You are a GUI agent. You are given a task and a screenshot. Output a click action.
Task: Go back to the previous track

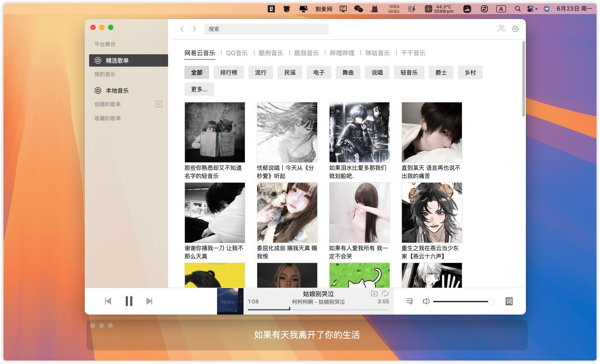(108, 301)
